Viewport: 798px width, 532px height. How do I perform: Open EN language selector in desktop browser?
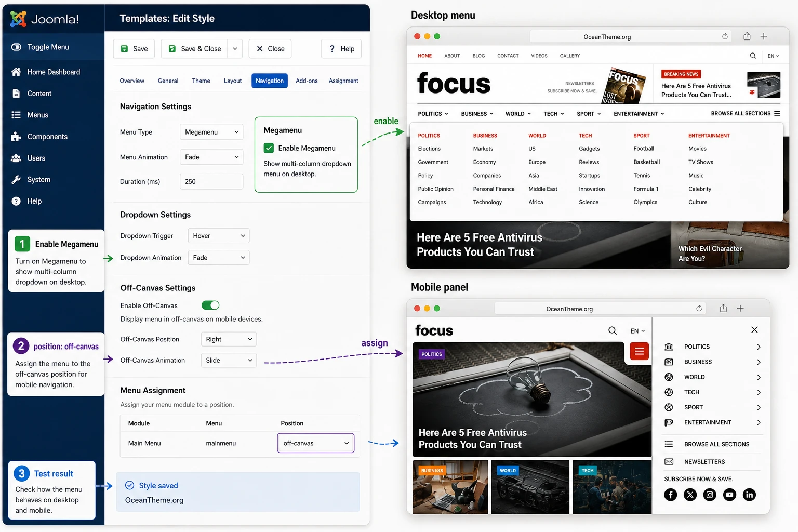tap(773, 56)
